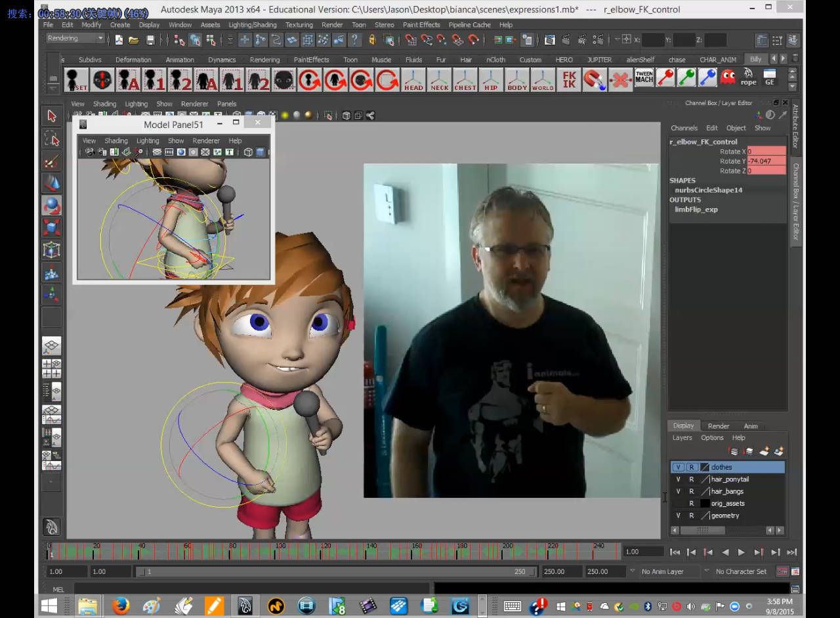Click the play forwards button
Image resolution: width=840 pixels, height=618 pixels.
tap(742, 552)
